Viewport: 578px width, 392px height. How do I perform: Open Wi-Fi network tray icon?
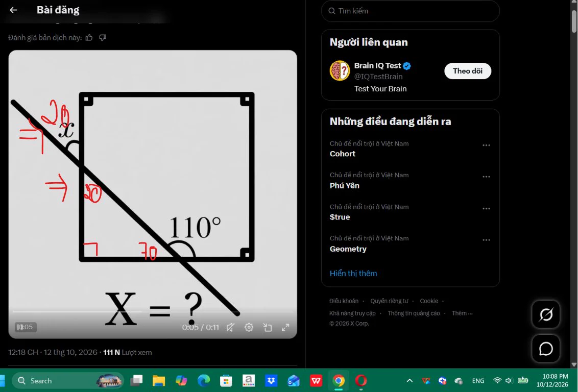coord(497,381)
